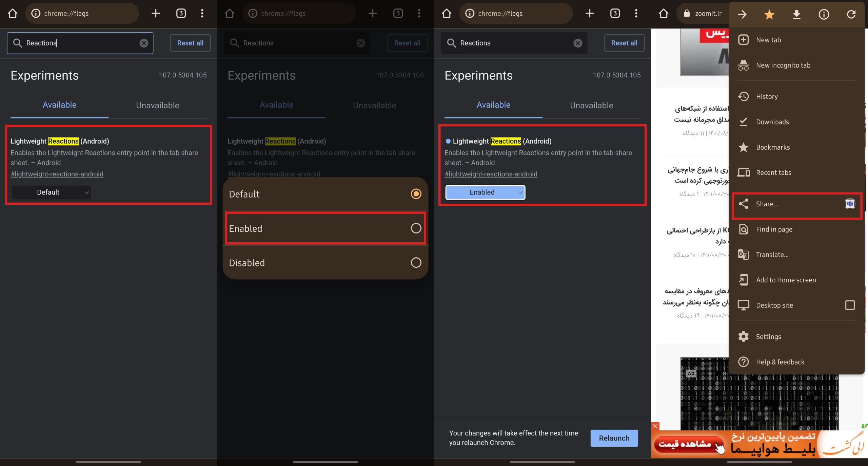This screenshot has width=868, height=466.
Task: Open History from the menu
Action: [767, 96]
